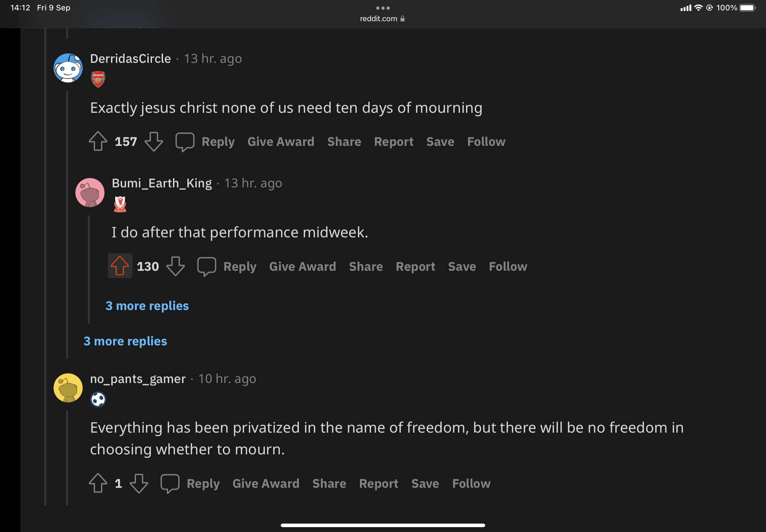The width and height of the screenshot is (766, 532).
Task: Share Bumi_Earth_King's comment
Action: pyautogui.click(x=366, y=266)
